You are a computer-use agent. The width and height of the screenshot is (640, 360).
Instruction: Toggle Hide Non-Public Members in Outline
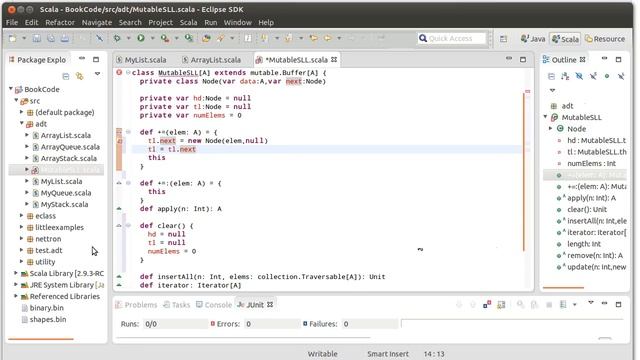coord(607,76)
